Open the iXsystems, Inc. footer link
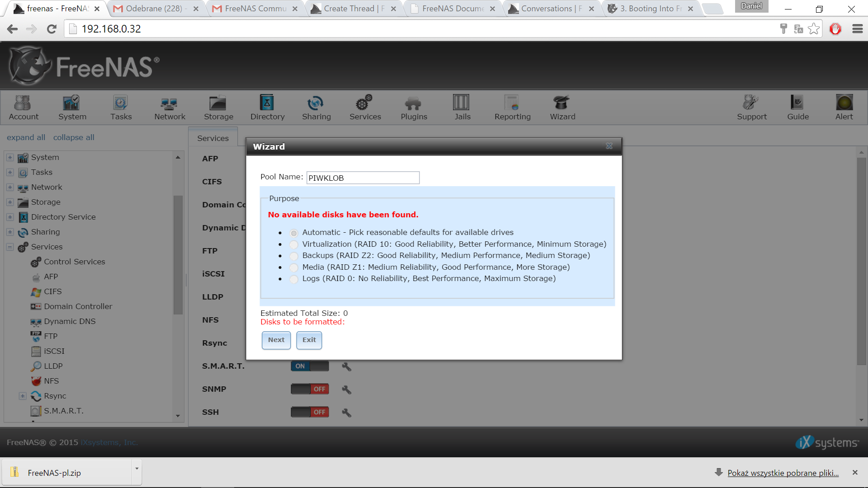 click(x=109, y=442)
